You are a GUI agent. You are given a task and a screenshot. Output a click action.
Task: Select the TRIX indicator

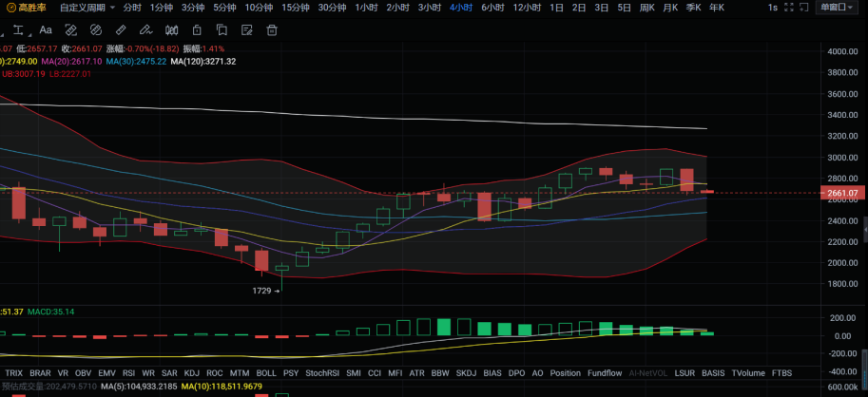click(x=14, y=373)
